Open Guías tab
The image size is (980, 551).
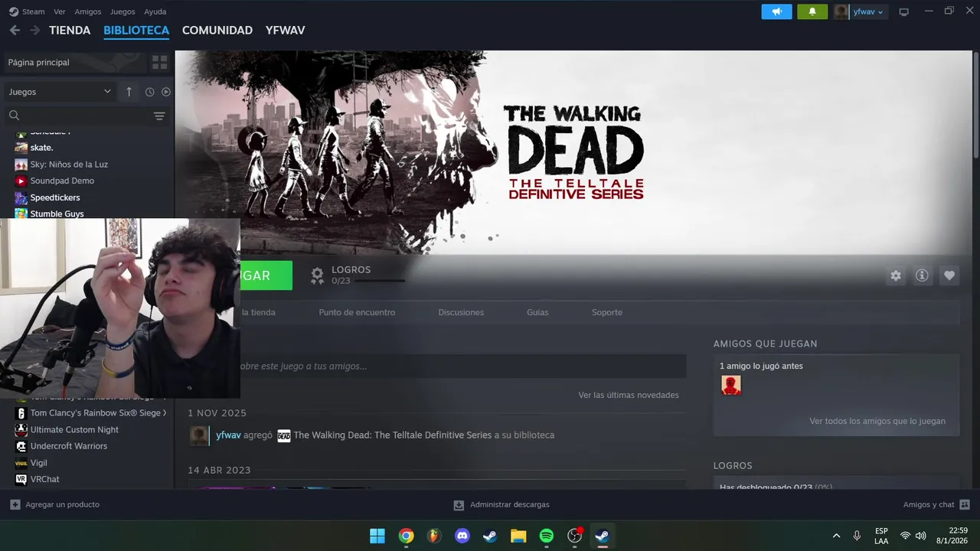(537, 312)
